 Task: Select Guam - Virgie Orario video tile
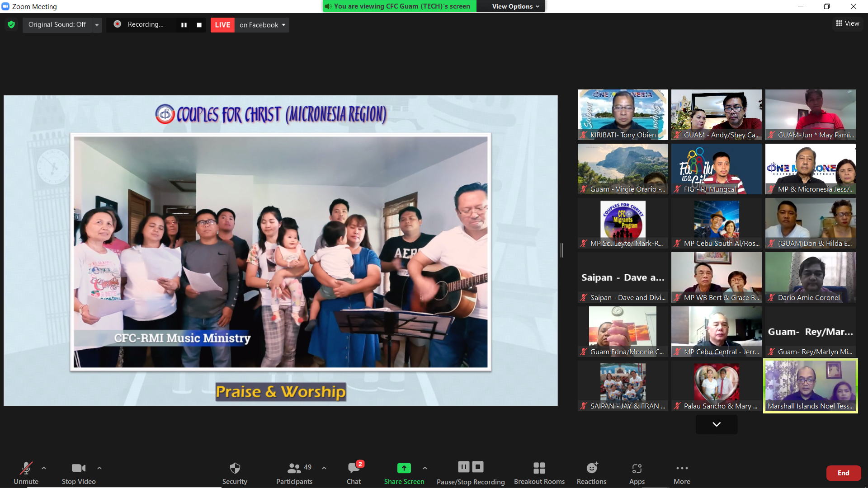coord(623,169)
